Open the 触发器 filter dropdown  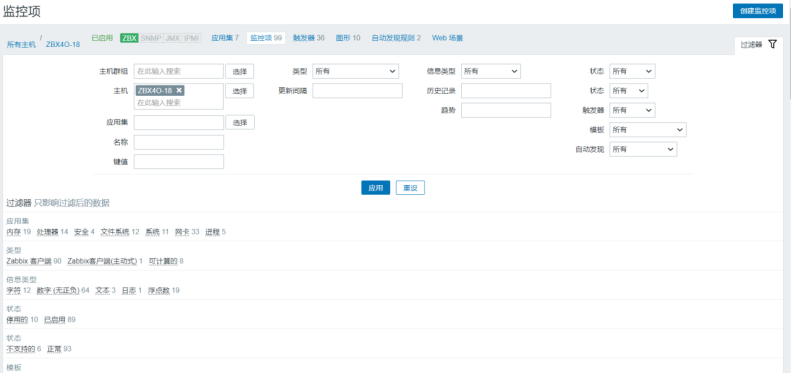pyautogui.click(x=632, y=110)
